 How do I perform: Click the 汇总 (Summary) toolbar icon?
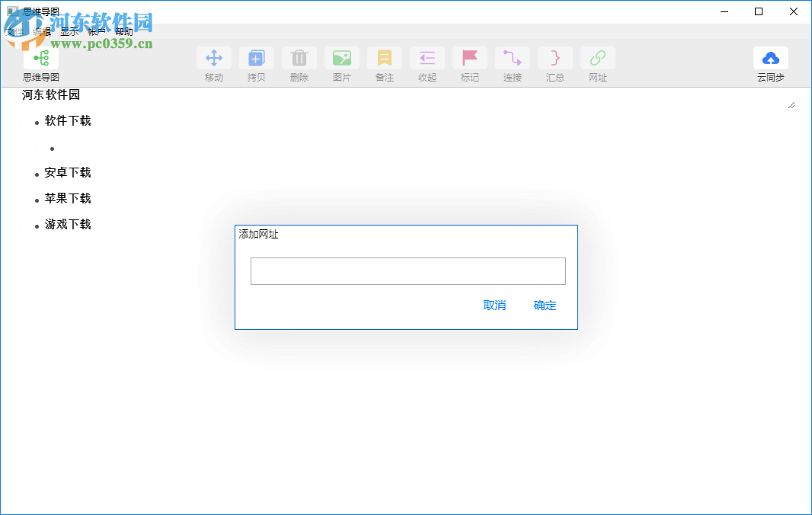pyautogui.click(x=555, y=58)
